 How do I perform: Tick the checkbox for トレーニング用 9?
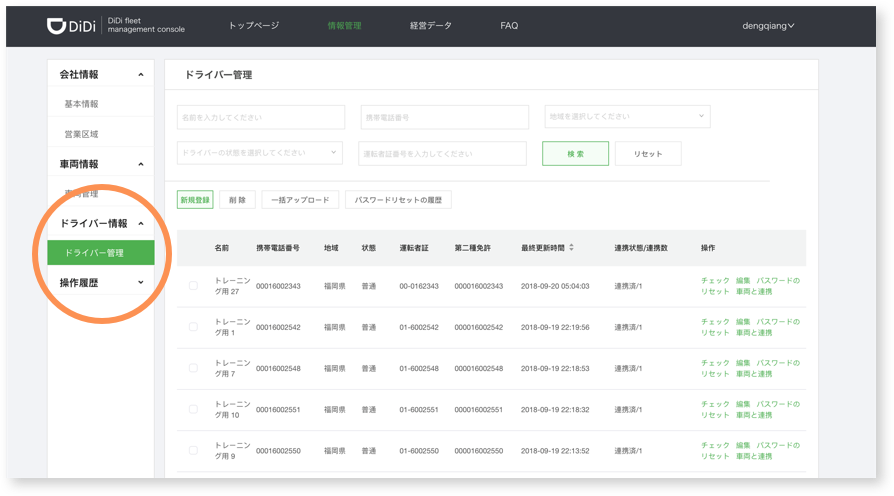[193, 450]
